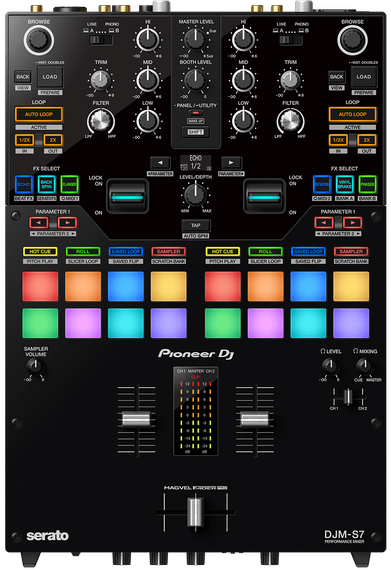Toggle channel 2 LINE/PHONO input selector switch
Image resolution: width=391 pixels, height=570 pixels.
pyautogui.click(x=290, y=40)
